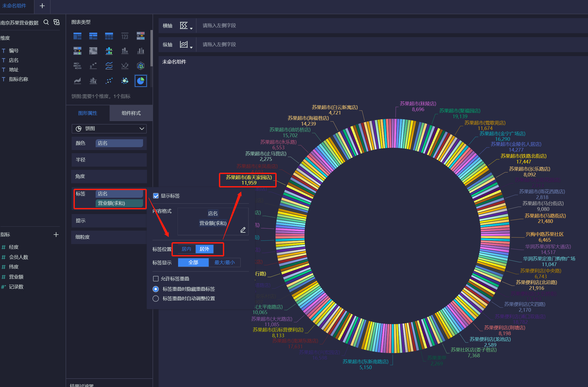The width and height of the screenshot is (588, 387).
Task: Select the 经度 indicator field
Action: coord(14,247)
